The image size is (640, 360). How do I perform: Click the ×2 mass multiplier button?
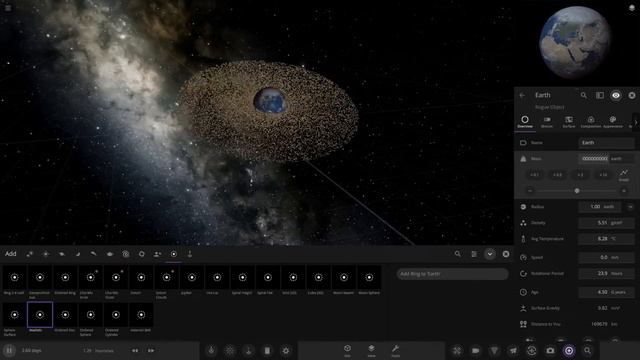(580, 175)
